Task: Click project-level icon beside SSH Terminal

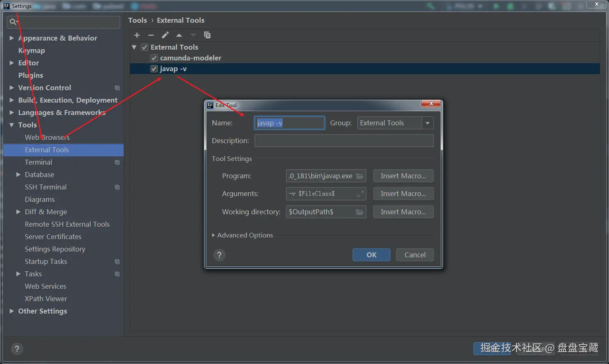Action: pyautogui.click(x=117, y=187)
